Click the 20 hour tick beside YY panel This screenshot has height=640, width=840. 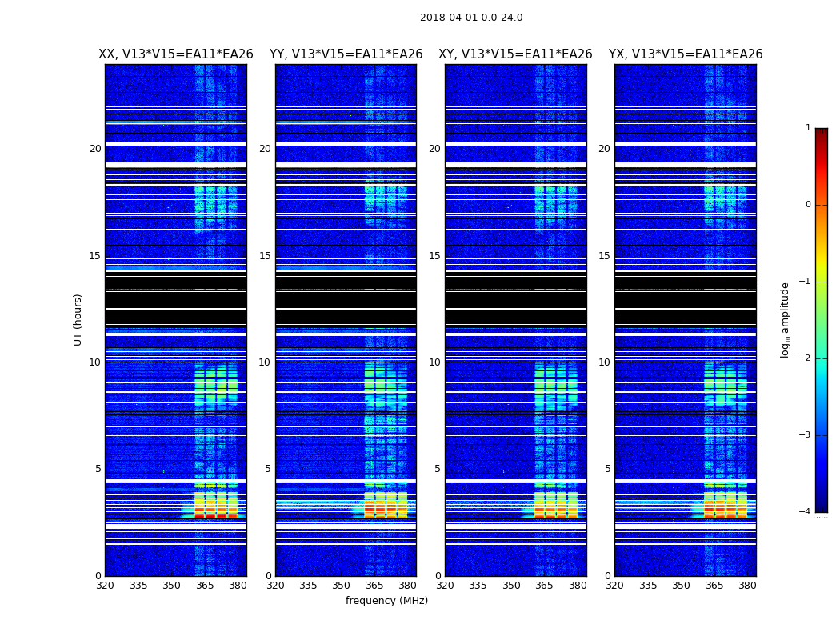coord(264,149)
